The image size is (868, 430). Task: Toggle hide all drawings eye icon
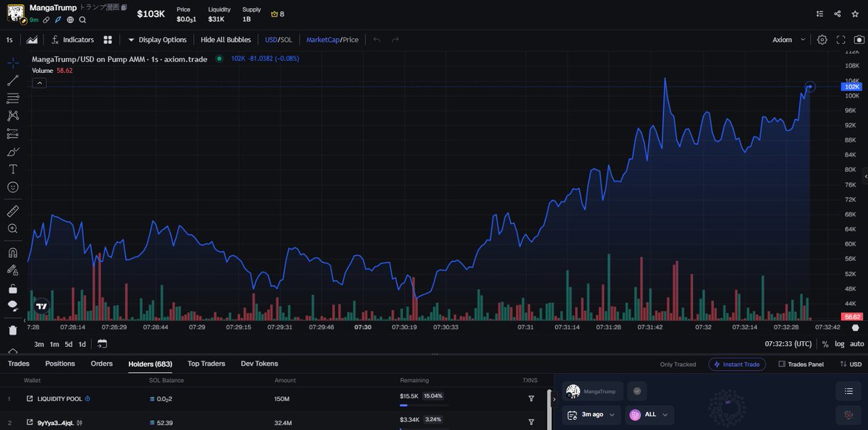tap(13, 306)
